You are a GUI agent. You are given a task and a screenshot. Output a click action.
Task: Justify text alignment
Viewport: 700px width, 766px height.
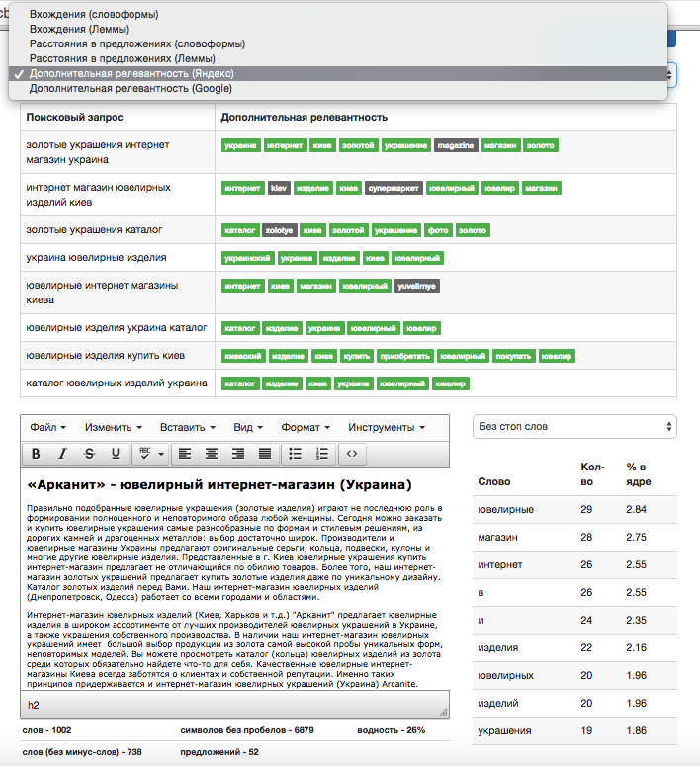click(x=265, y=454)
